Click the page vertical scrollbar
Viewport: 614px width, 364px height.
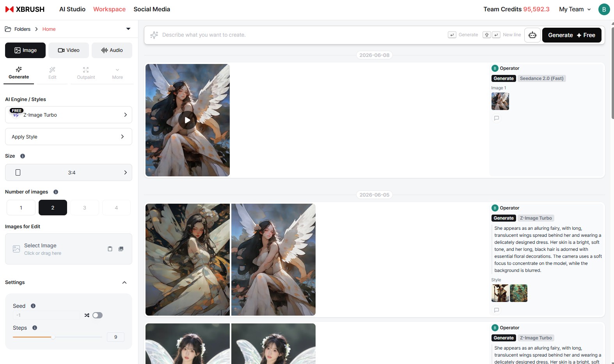612,72
